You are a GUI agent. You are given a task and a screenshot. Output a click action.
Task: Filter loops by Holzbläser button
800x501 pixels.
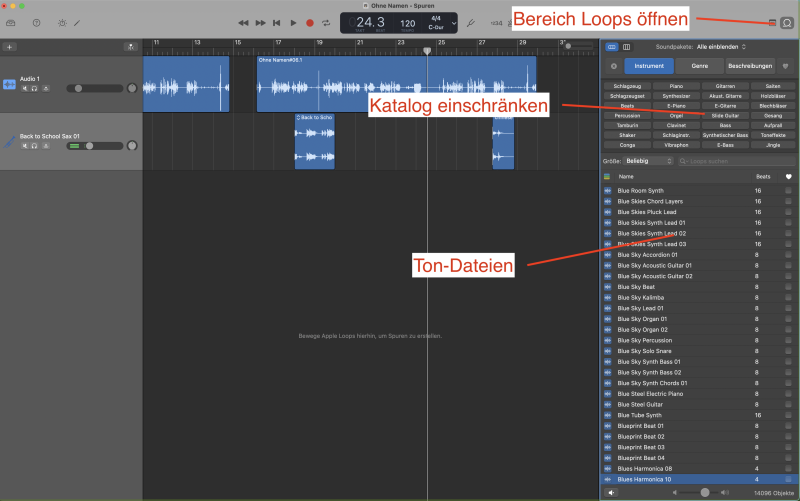[773, 96]
